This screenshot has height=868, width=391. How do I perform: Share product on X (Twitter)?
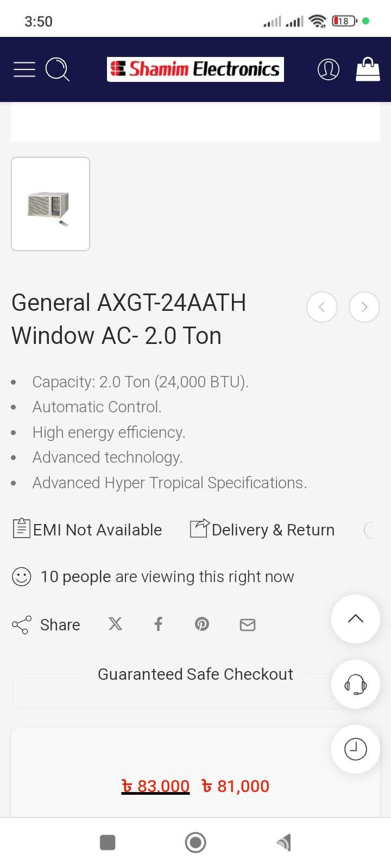(x=115, y=624)
